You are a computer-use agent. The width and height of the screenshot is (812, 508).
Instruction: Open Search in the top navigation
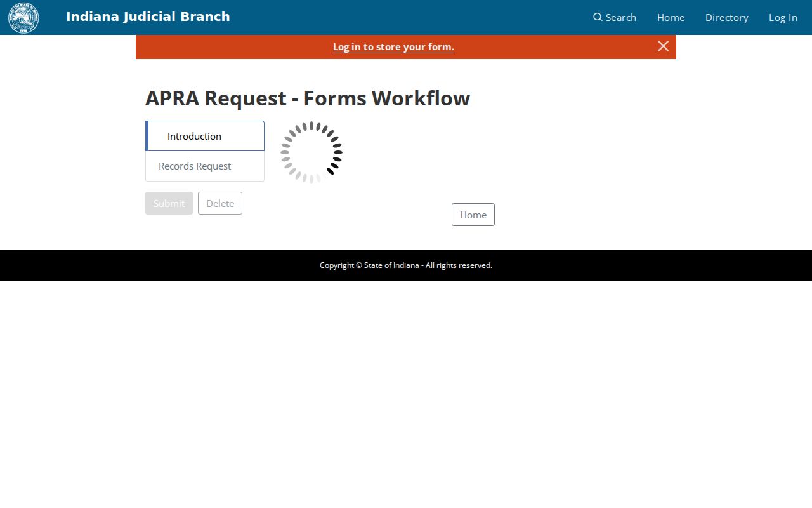[x=615, y=18]
